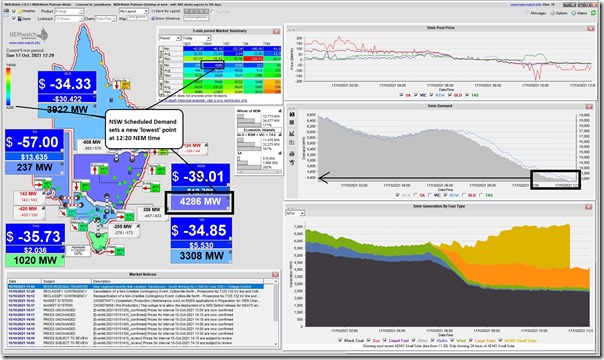Click the save image icon in Demand chart
Screen dimensions: 604x360
coord(292,143)
